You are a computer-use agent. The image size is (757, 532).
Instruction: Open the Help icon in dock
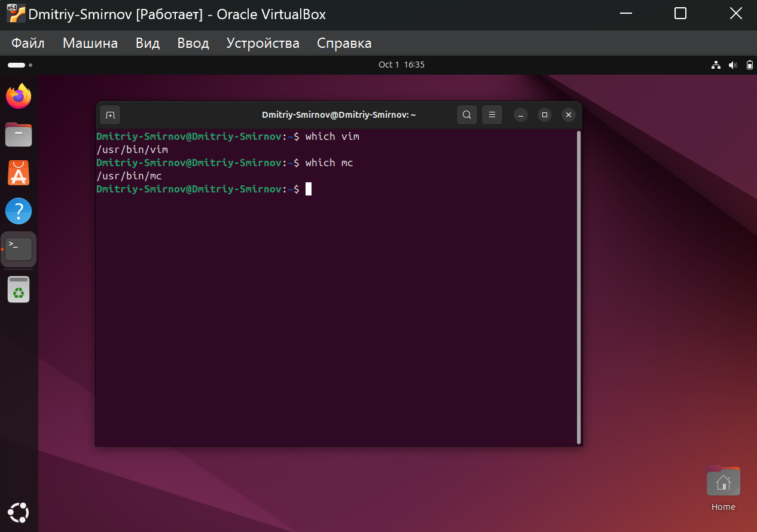pyautogui.click(x=19, y=211)
